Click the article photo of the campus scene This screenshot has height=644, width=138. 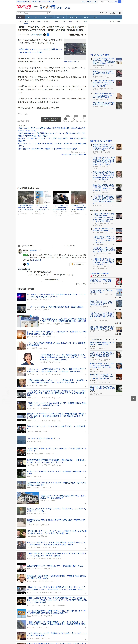coord(75,49)
